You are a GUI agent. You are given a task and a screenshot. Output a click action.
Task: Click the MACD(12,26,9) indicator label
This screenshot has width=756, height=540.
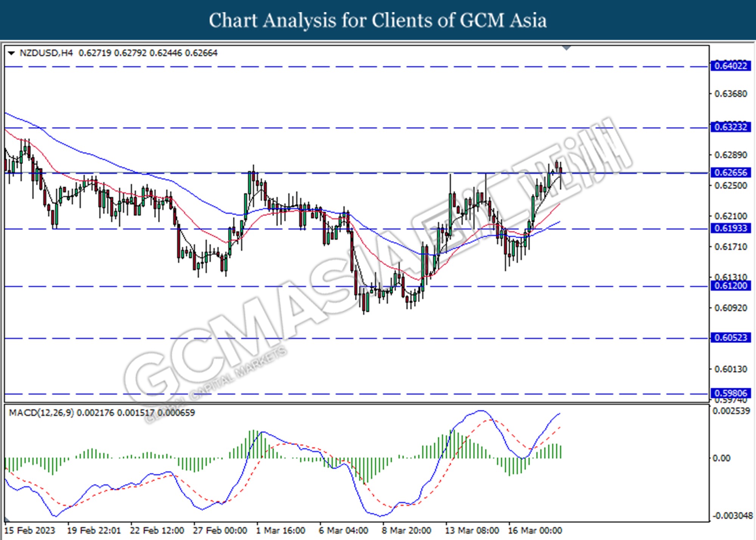coord(42,413)
